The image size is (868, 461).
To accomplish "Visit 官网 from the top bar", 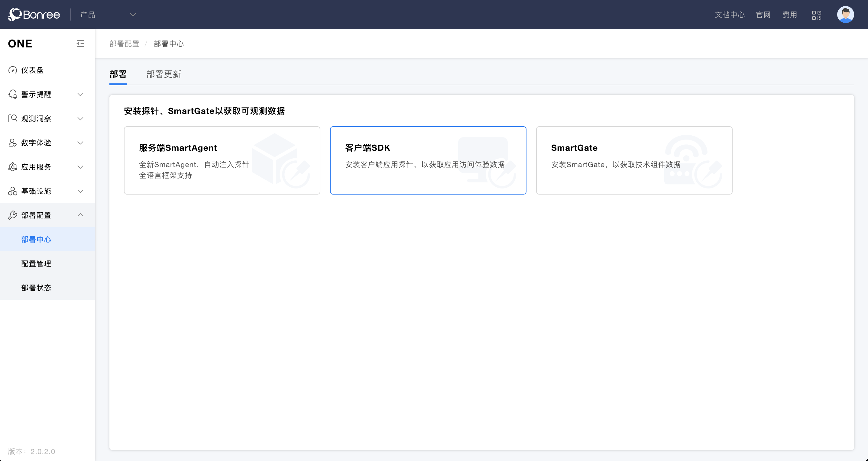I will pos(763,15).
